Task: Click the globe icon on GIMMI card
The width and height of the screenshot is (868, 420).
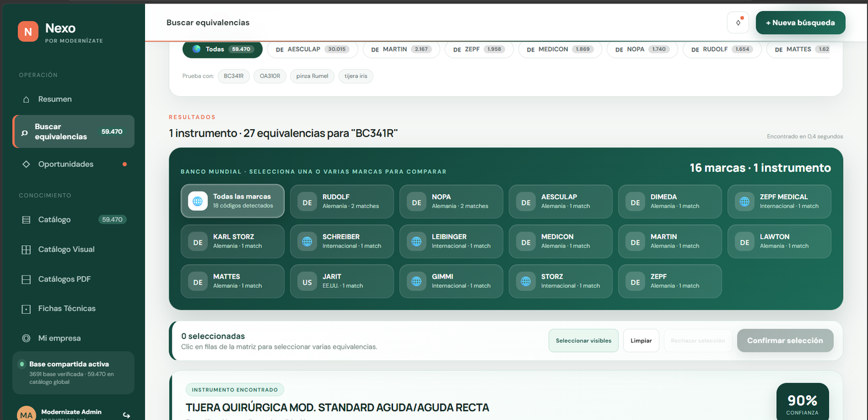Action: (417, 281)
